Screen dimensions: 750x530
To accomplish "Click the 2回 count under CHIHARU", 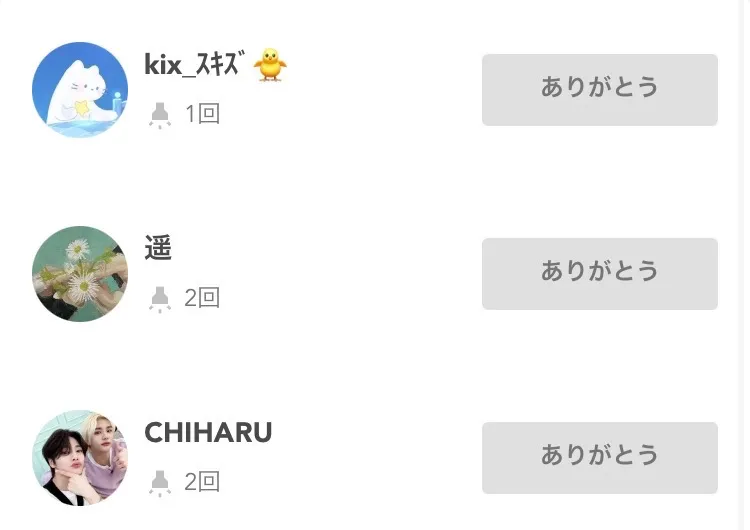I will pos(202,482).
